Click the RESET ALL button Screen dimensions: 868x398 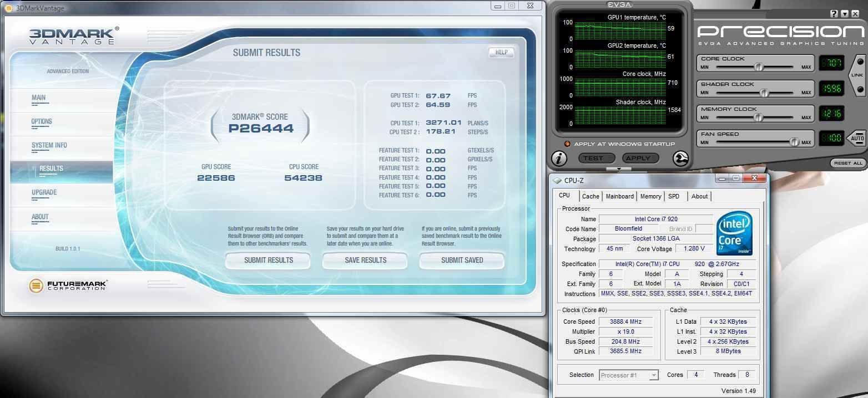[848, 163]
